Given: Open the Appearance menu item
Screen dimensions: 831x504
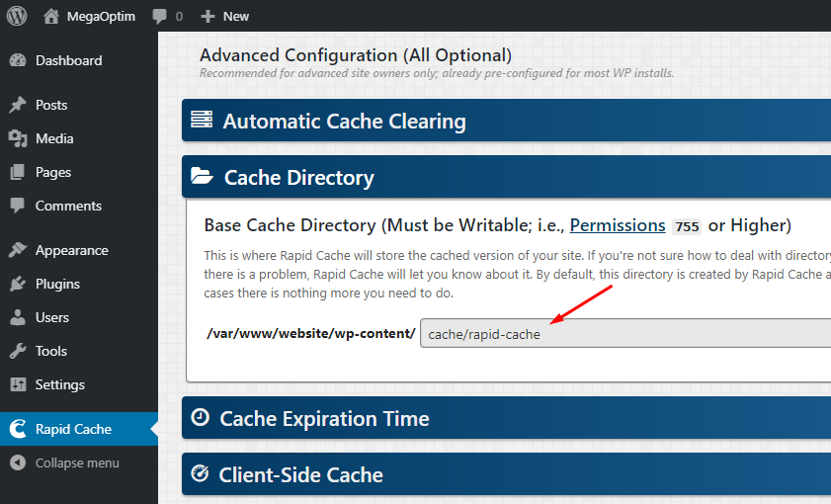Looking at the screenshot, I should click(79, 250).
